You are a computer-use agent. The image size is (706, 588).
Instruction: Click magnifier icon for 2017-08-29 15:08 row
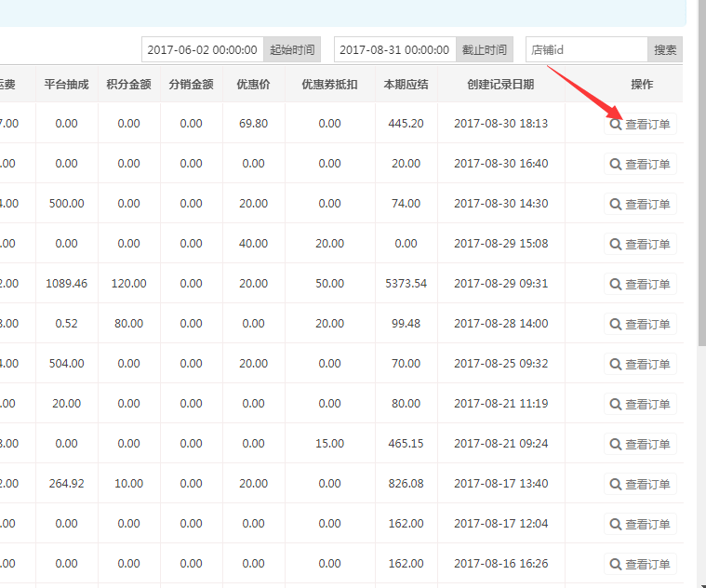[615, 244]
